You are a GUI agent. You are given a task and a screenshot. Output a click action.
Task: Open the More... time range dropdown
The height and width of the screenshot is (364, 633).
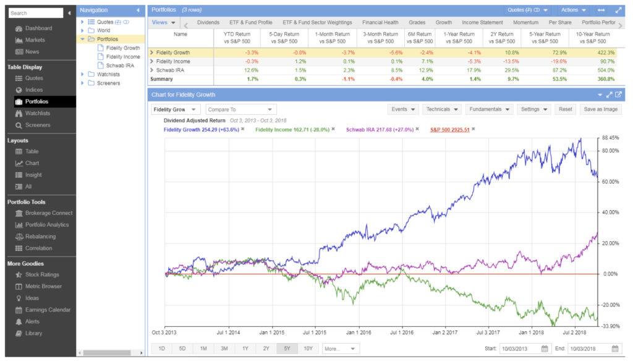tap(341, 349)
